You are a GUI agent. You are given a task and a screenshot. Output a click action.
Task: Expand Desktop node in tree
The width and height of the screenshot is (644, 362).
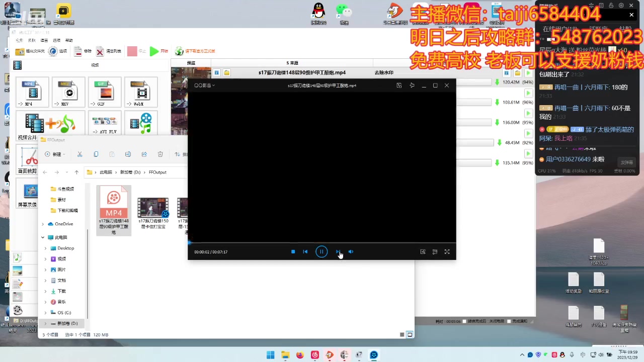click(x=46, y=248)
